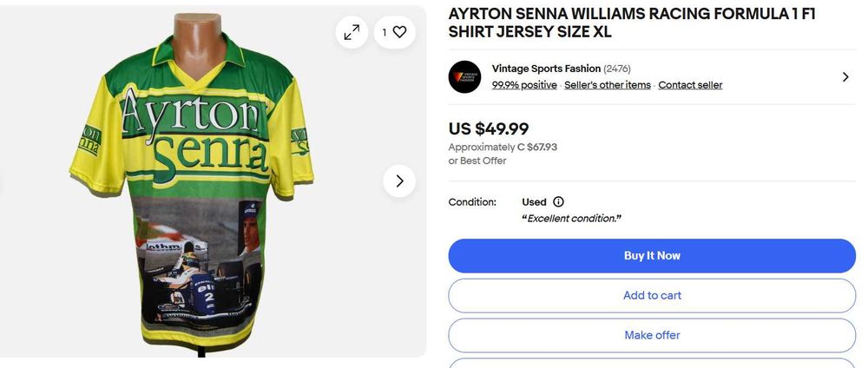Open the Vintage Sports Fashion seller logo
This screenshot has height=368, width=868.
(x=464, y=76)
